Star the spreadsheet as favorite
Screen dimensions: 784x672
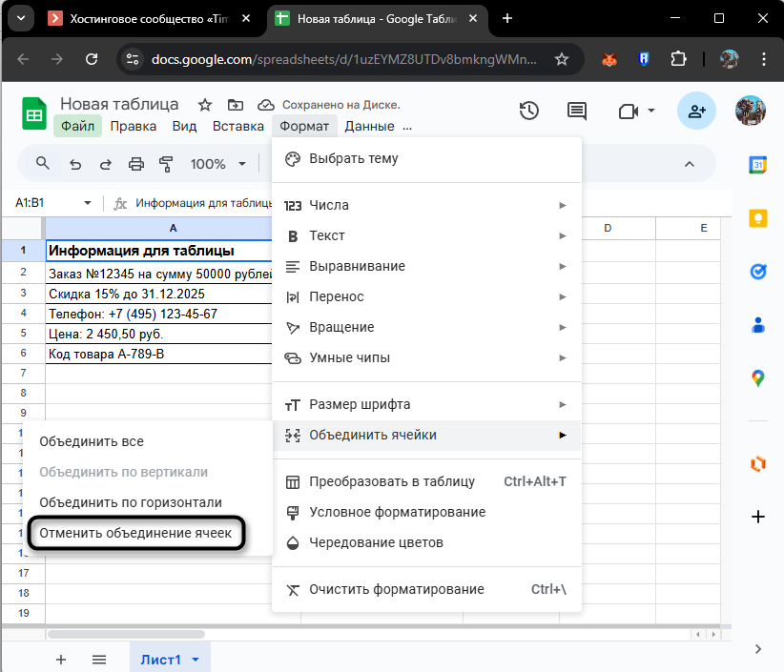pyautogui.click(x=203, y=105)
